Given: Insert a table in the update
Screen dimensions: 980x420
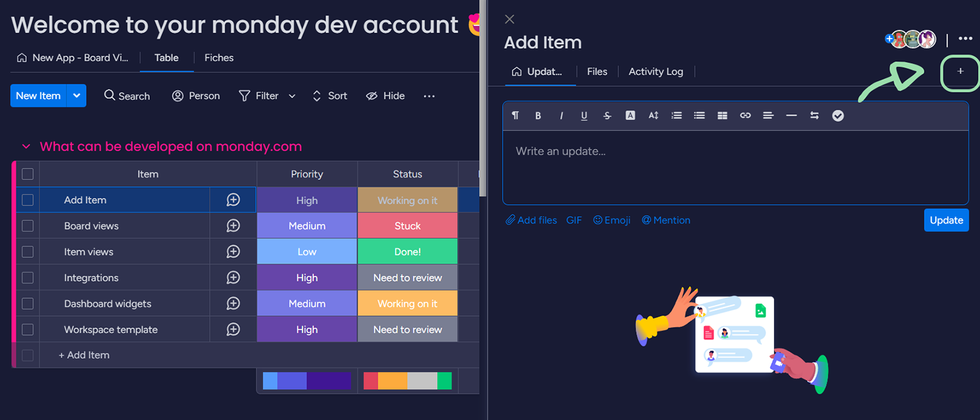Looking at the screenshot, I should [x=722, y=116].
